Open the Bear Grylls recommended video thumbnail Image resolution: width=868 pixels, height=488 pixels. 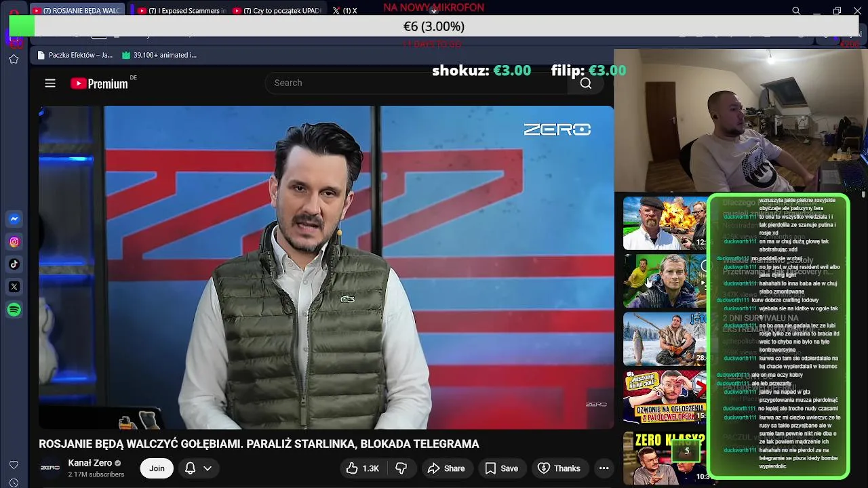click(x=665, y=281)
